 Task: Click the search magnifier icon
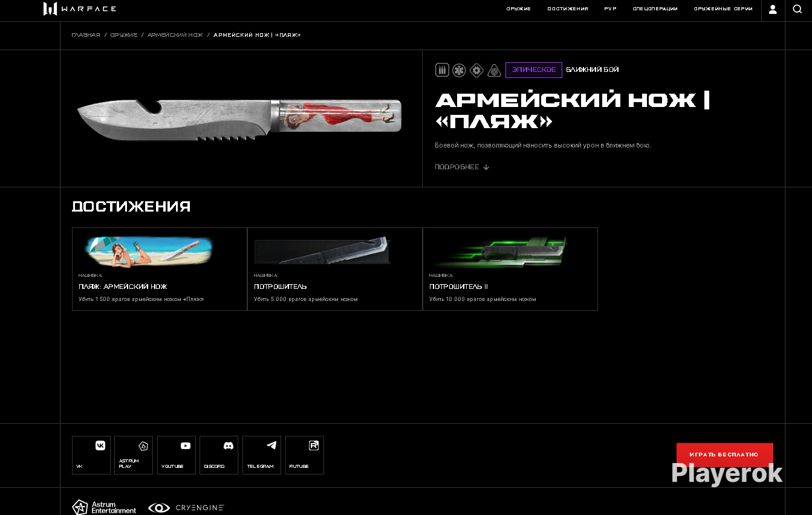point(797,9)
